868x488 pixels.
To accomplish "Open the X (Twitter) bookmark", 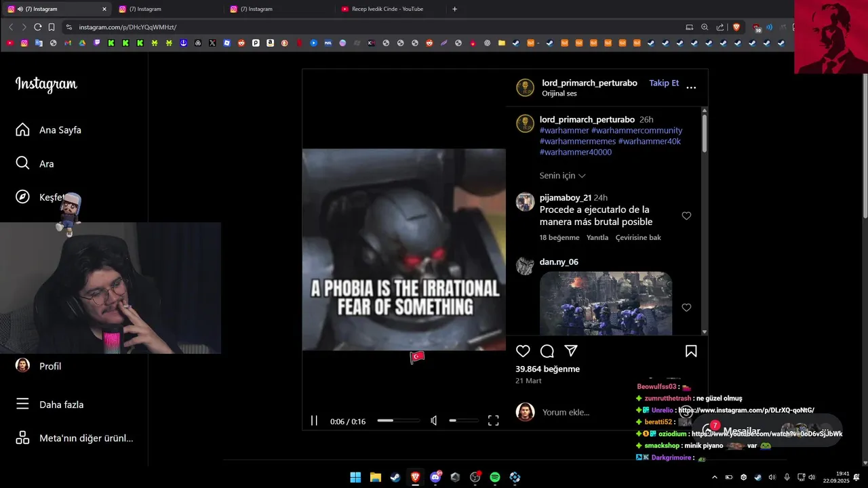I will coord(212,43).
